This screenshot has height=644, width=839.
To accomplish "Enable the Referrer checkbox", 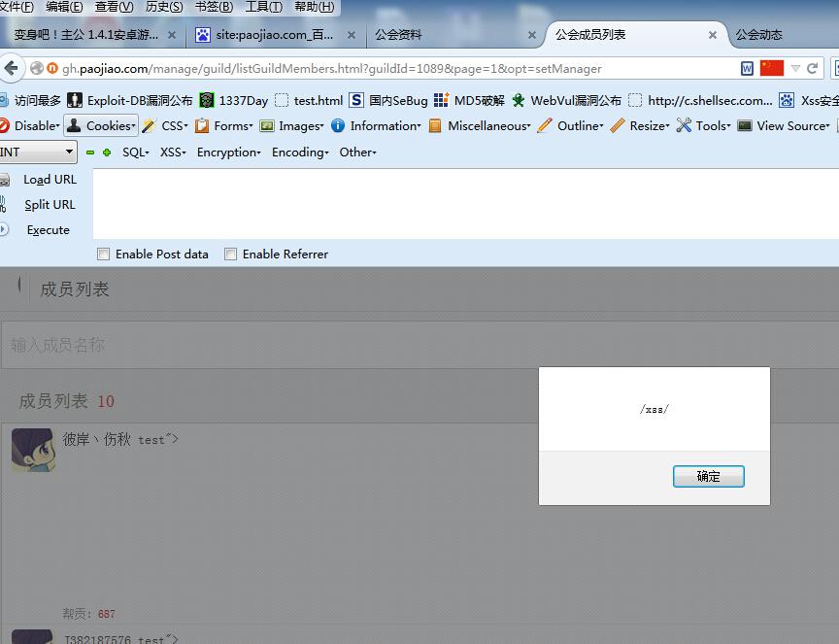I will tap(230, 254).
